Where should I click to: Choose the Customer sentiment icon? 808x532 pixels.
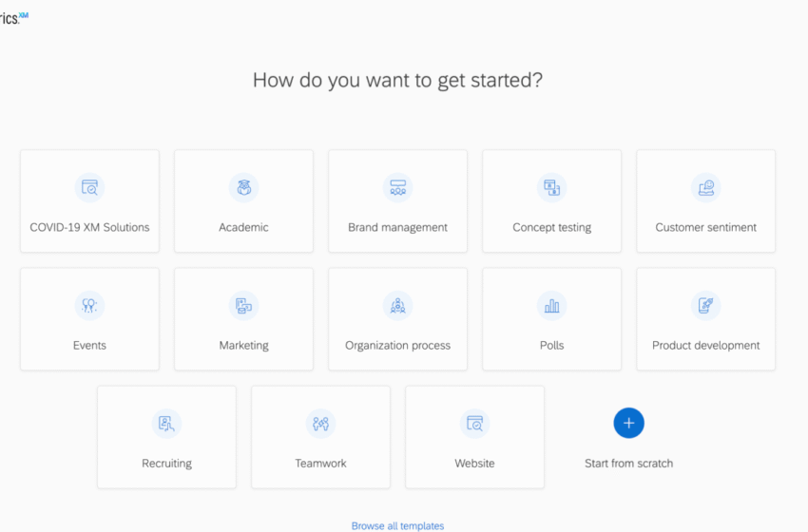[x=705, y=188]
